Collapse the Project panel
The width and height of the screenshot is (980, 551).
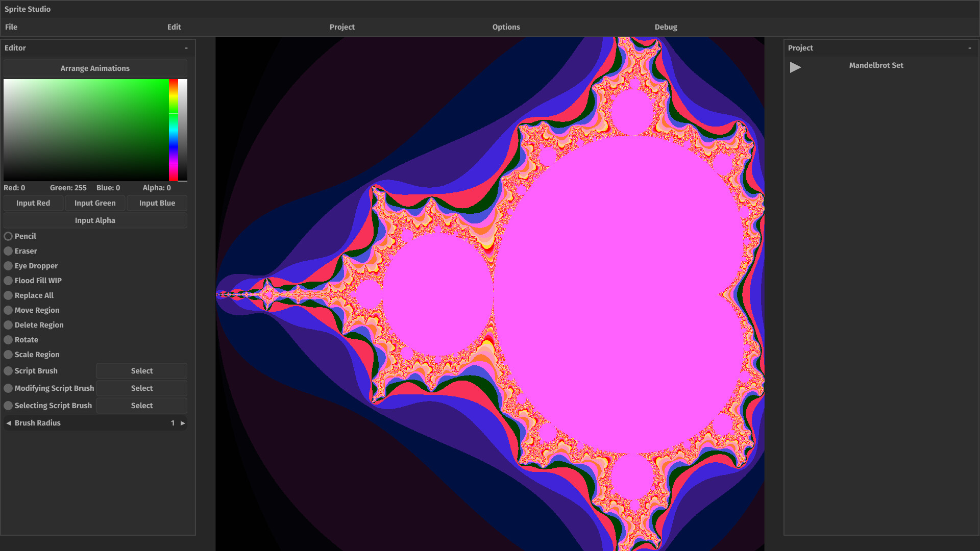pos(968,47)
